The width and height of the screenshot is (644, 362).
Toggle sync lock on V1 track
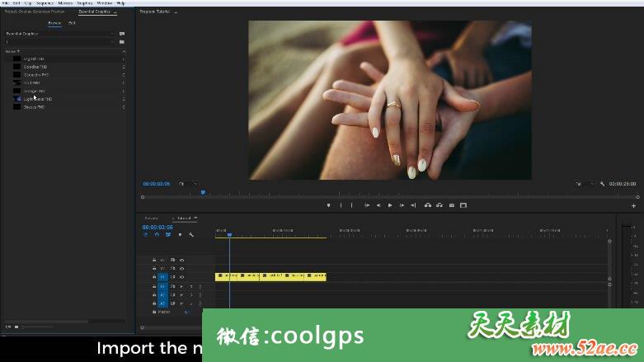172,277
